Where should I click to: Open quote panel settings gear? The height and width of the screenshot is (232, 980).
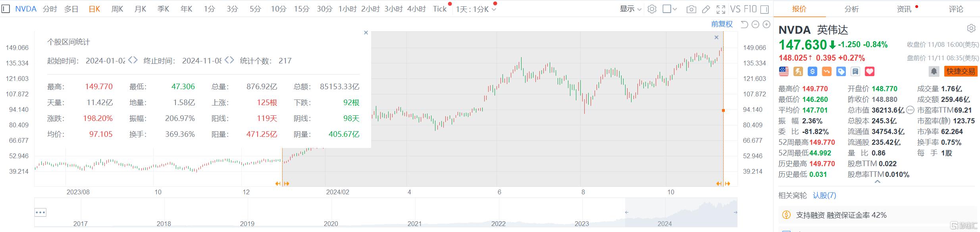[971, 28]
